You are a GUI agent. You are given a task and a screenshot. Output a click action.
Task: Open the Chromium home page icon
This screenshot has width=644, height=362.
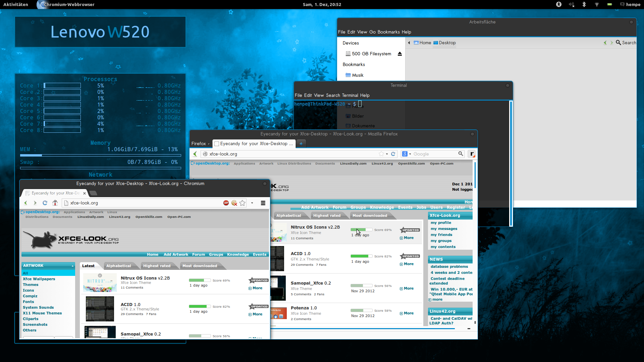point(55,203)
